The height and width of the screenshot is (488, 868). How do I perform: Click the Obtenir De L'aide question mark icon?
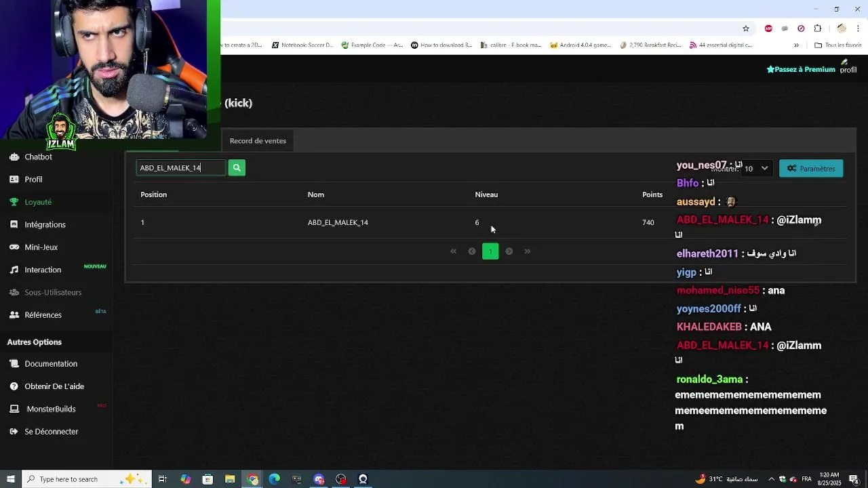click(14, 386)
